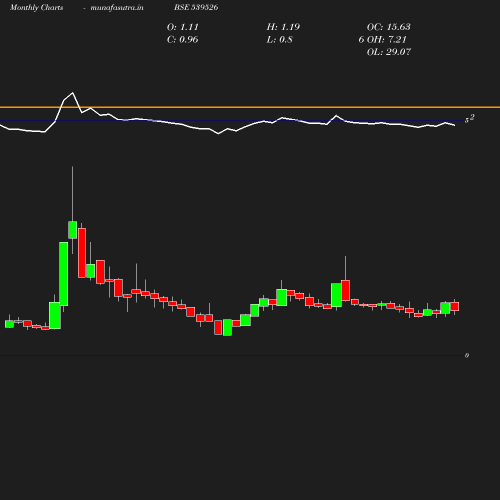Click the last red candlestick on the right

pos(455,306)
